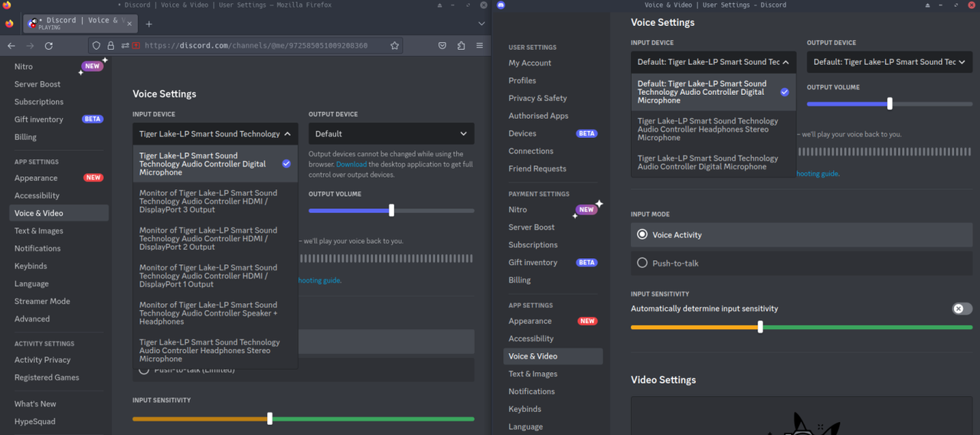Choose Monitor HDMI / DisplayPort 2 Output option
Image resolution: width=980 pixels, height=435 pixels.
[215, 238]
